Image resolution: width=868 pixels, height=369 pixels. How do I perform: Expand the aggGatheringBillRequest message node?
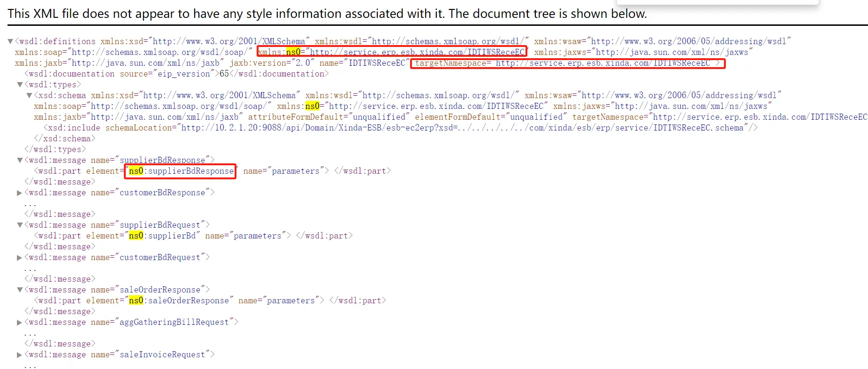coord(20,322)
